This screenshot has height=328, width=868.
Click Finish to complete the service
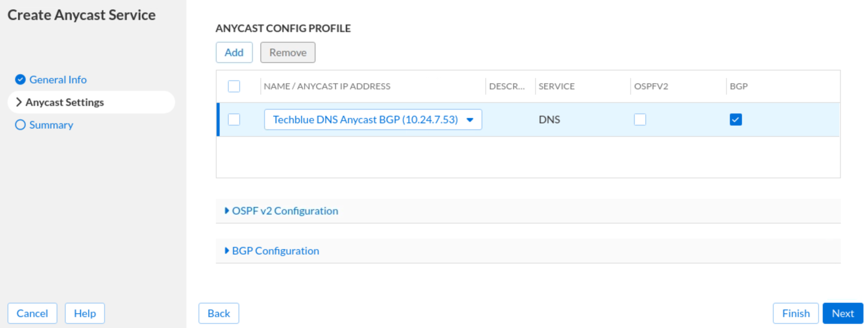point(796,313)
